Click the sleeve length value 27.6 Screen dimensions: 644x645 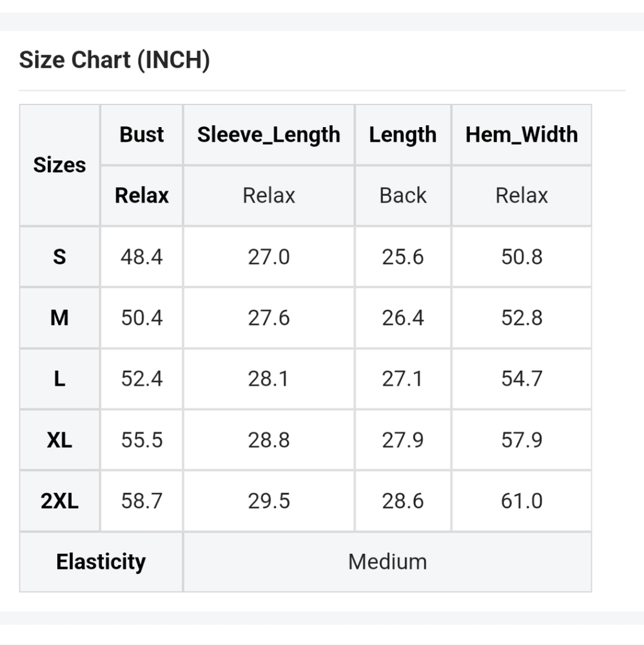269,318
